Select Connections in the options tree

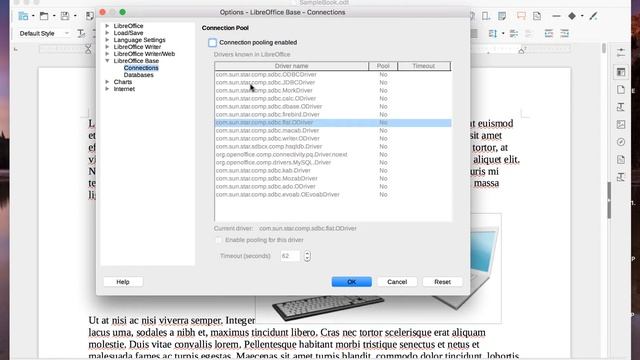[141, 68]
